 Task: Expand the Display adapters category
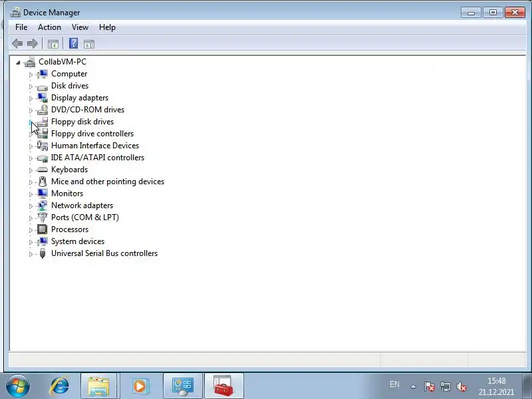[x=31, y=98]
